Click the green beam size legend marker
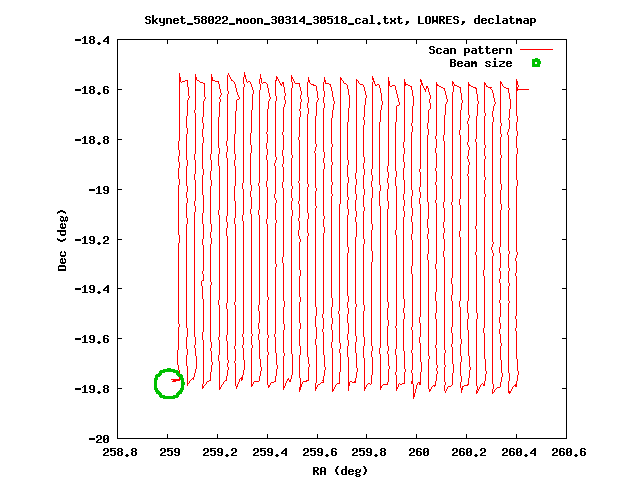 pos(536,63)
